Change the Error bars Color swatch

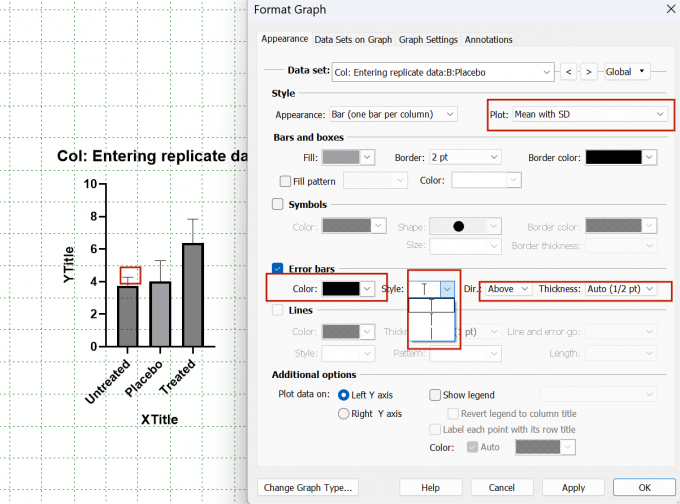pyautogui.click(x=348, y=289)
